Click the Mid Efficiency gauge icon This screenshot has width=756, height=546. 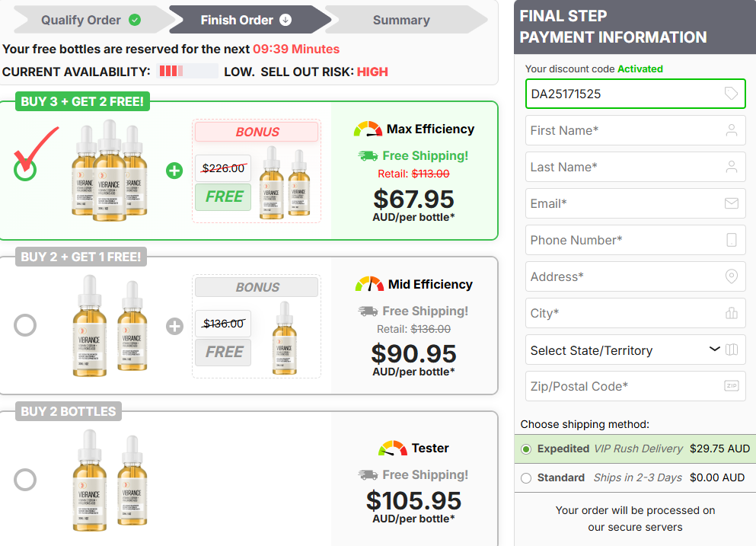pos(369,284)
